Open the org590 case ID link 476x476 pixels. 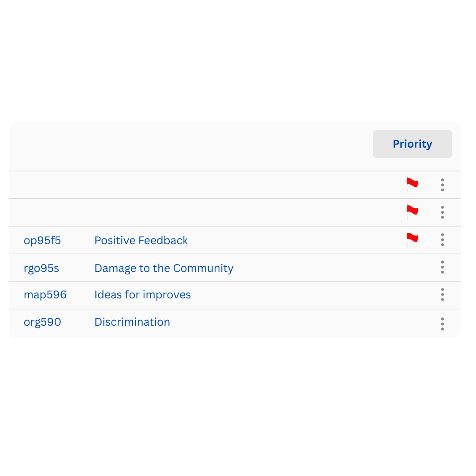[42, 322]
